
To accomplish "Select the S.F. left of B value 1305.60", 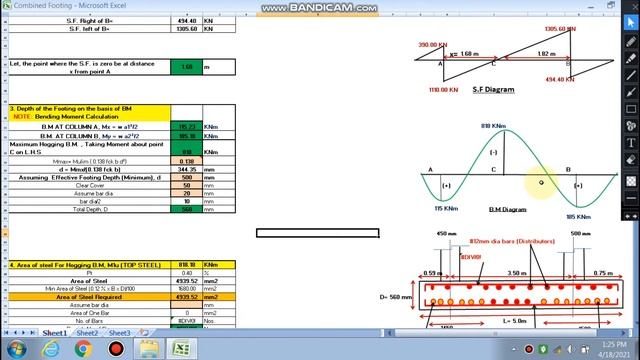I will [187, 29].
